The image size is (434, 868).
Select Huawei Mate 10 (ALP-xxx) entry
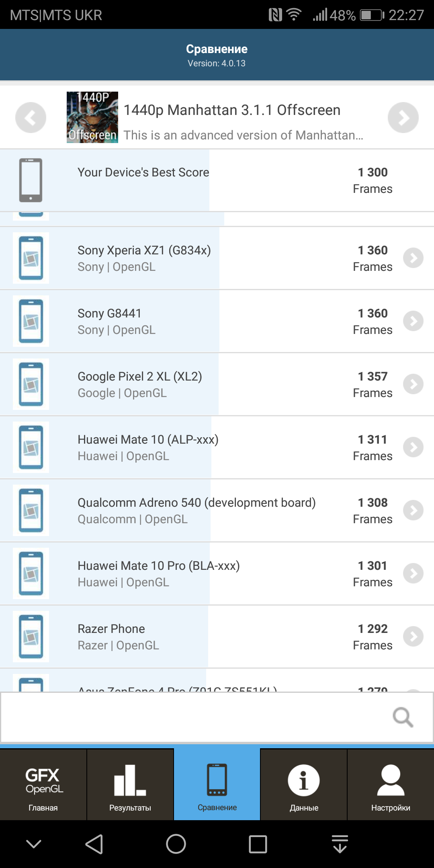(x=217, y=448)
